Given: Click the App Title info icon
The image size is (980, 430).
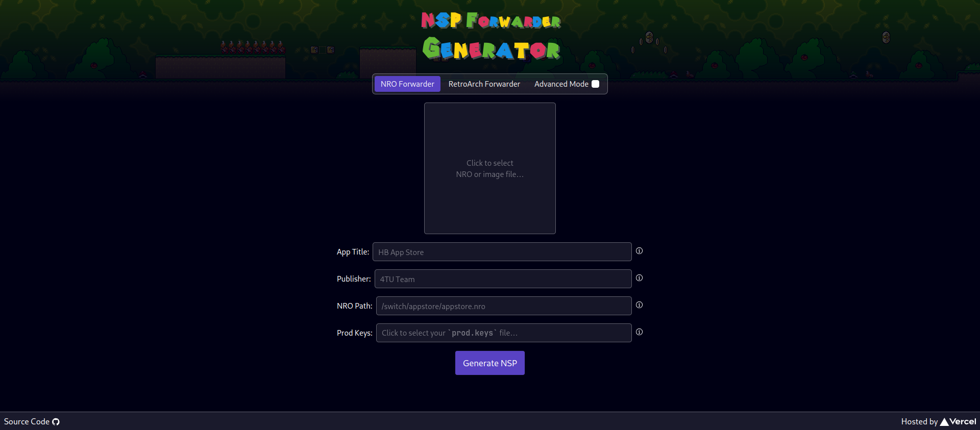Looking at the screenshot, I should pos(639,251).
